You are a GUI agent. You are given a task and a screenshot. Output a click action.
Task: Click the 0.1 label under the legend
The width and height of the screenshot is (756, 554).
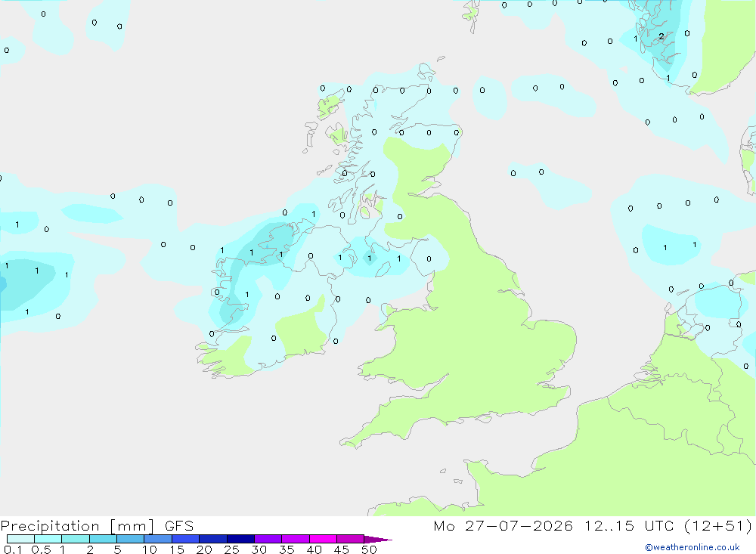point(13,549)
